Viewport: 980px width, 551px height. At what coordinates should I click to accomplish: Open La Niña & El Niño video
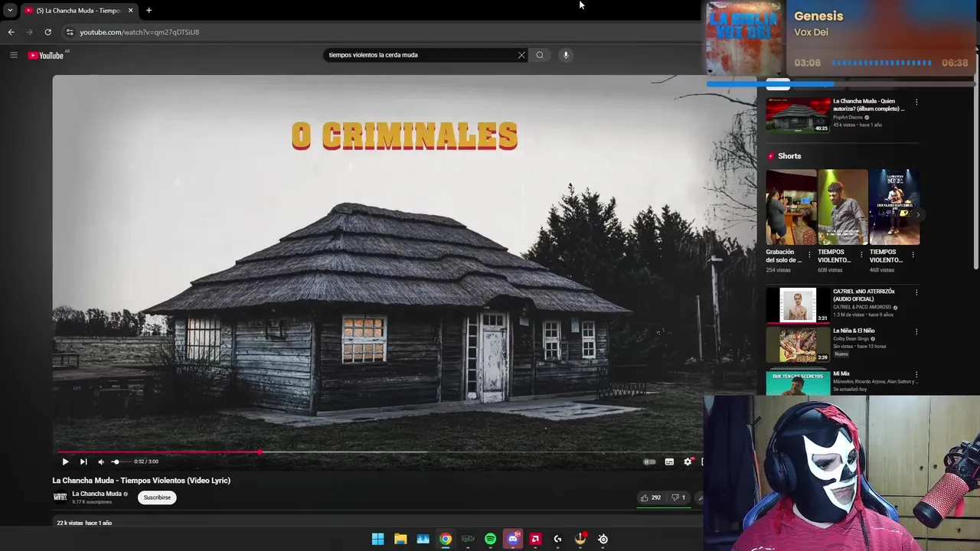[x=798, y=344]
